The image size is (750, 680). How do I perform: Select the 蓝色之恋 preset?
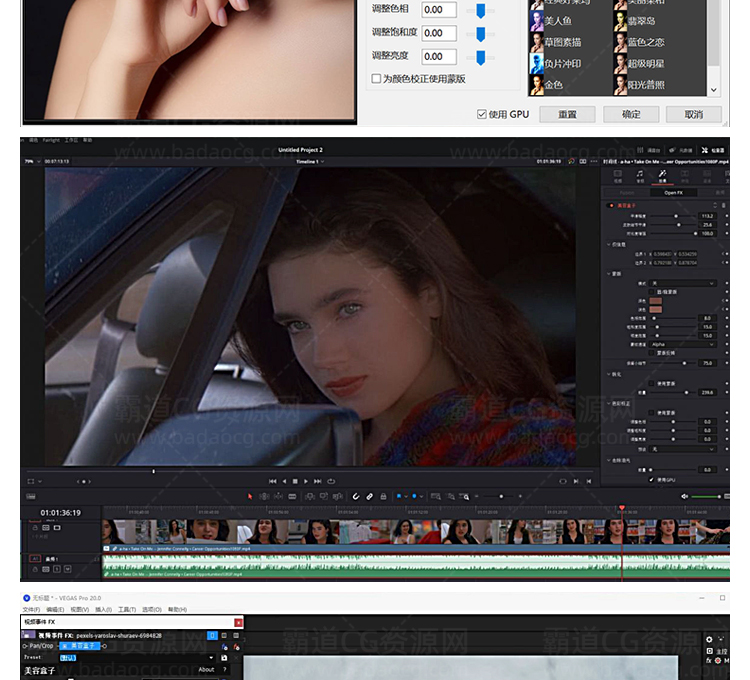(640, 42)
